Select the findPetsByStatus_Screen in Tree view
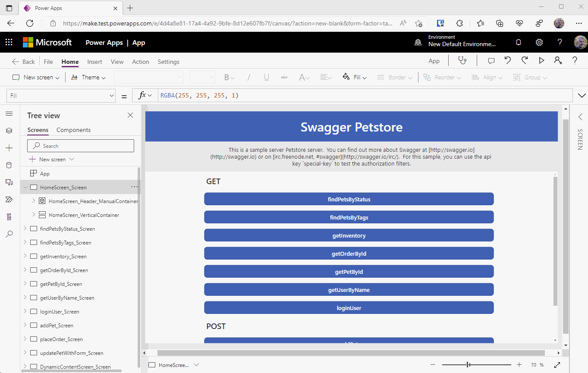The height and width of the screenshot is (373, 588). pyautogui.click(x=65, y=229)
